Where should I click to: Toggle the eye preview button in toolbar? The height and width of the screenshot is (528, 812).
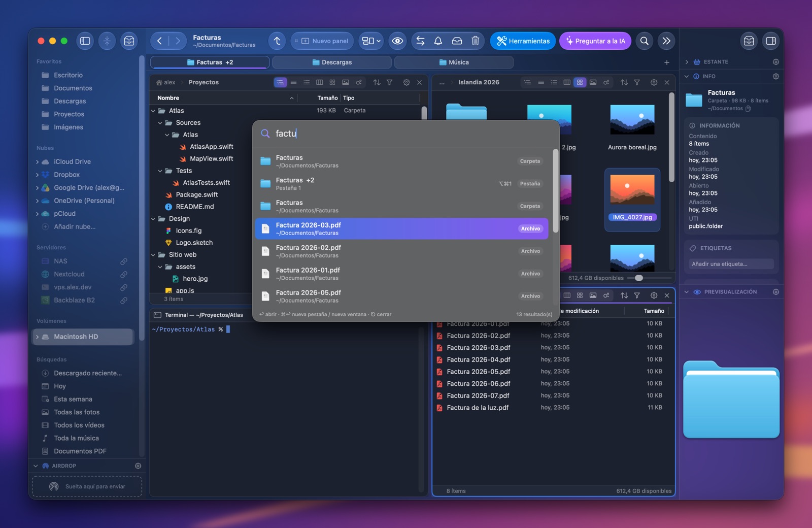[398, 41]
